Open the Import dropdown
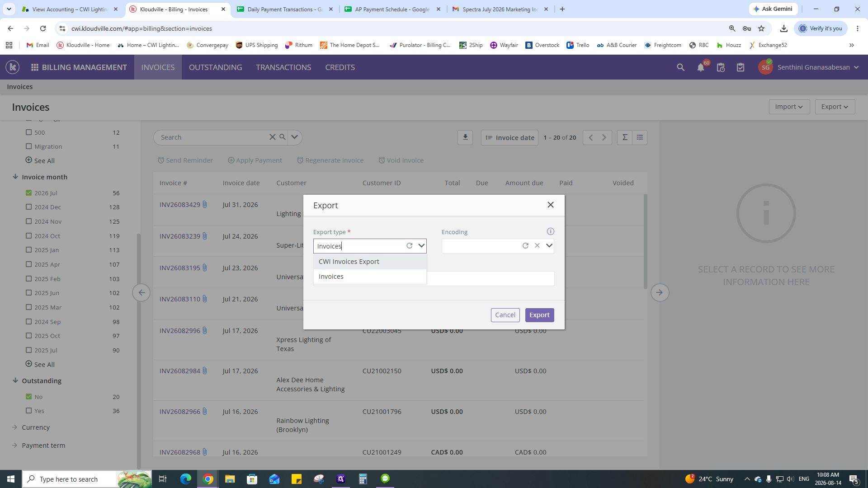This screenshot has height=488, width=868. point(789,107)
